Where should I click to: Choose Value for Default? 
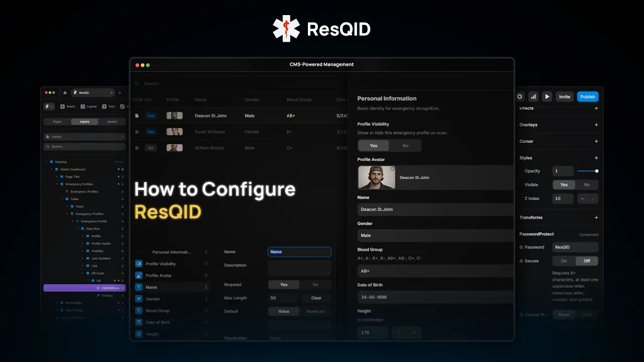pyautogui.click(x=284, y=311)
